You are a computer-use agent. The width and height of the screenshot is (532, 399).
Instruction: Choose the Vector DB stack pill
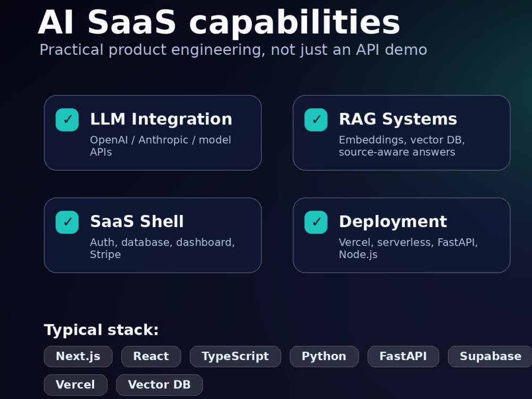pyautogui.click(x=159, y=385)
